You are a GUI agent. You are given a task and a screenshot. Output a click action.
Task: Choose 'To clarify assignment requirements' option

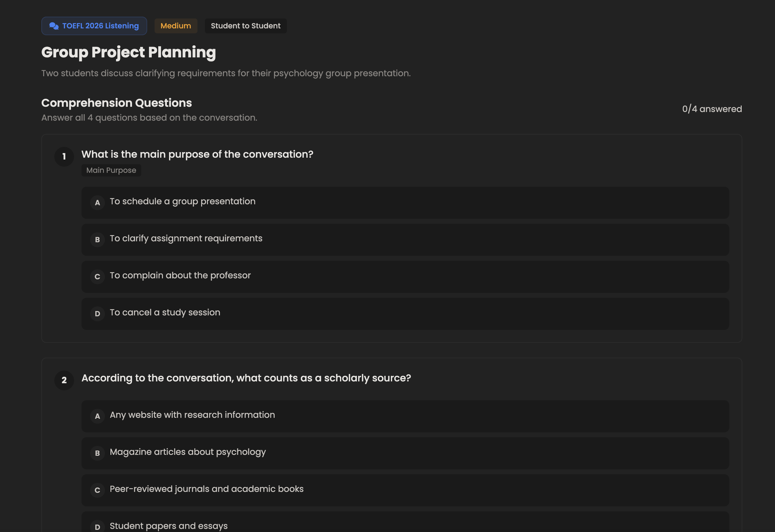(x=186, y=239)
